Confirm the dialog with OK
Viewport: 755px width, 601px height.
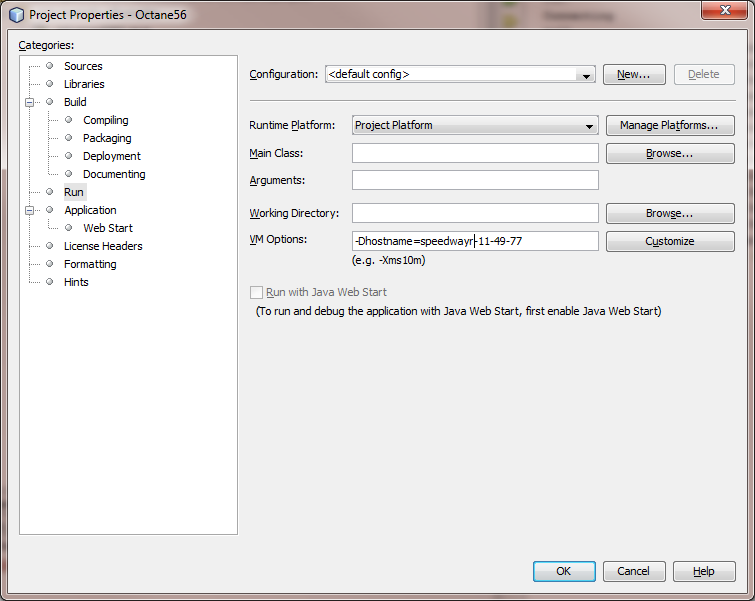click(564, 571)
